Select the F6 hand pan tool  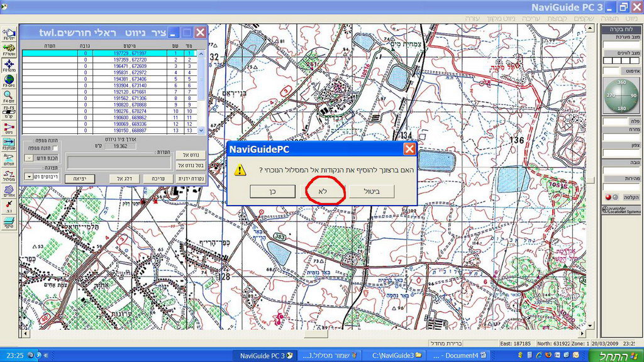coord(9,34)
